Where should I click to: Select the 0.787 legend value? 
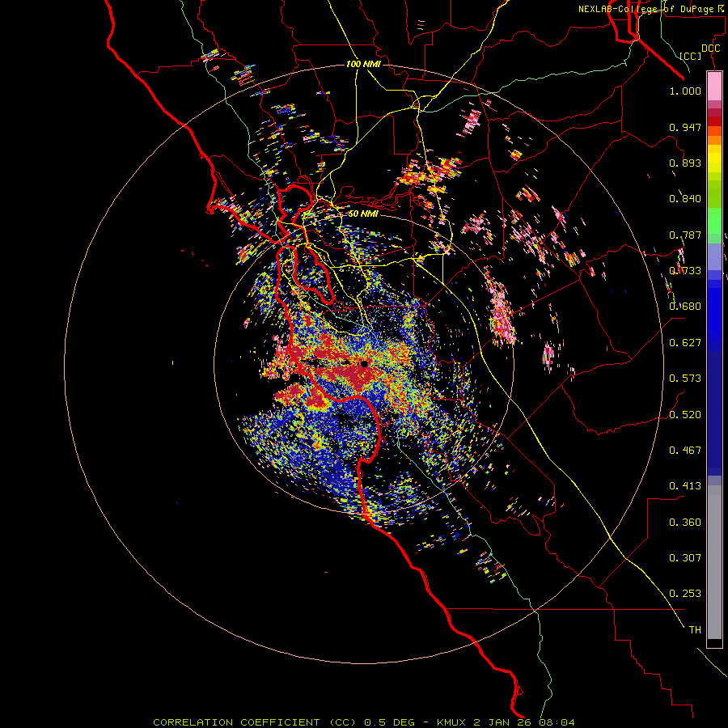point(685,235)
